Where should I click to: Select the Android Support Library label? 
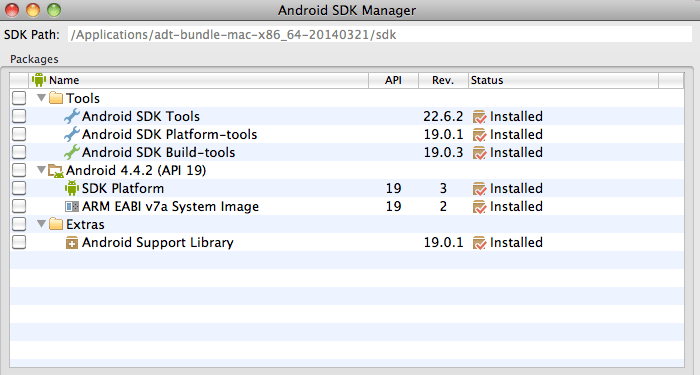(158, 242)
